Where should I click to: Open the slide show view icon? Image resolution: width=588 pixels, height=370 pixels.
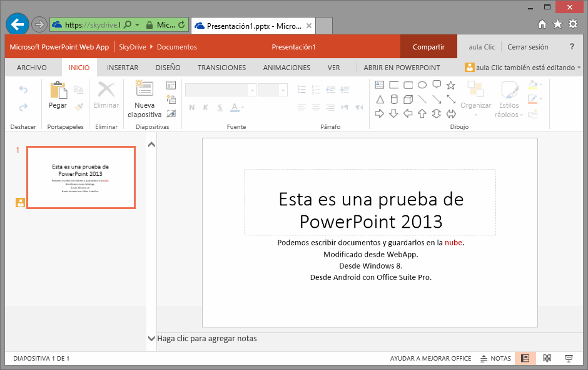click(568, 358)
